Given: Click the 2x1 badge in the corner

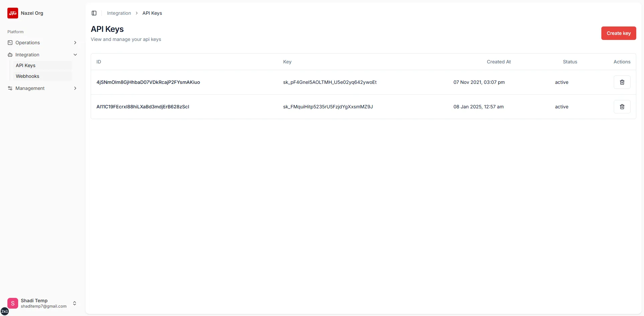Looking at the screenshot, I should (x=5, y=311).
